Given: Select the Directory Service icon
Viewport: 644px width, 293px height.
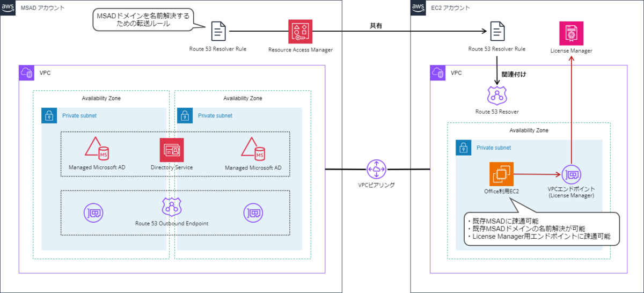Looking at the screenshot, I should point(172,150).
